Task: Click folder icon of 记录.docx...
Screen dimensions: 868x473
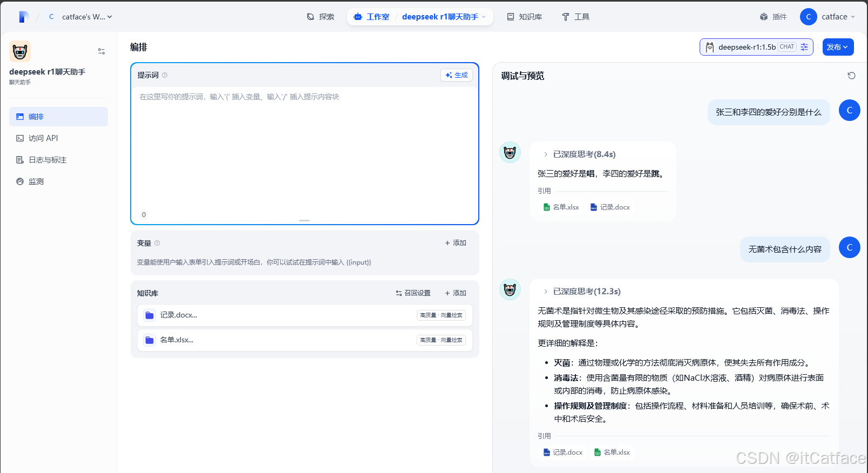Action: tap(150, 315)
